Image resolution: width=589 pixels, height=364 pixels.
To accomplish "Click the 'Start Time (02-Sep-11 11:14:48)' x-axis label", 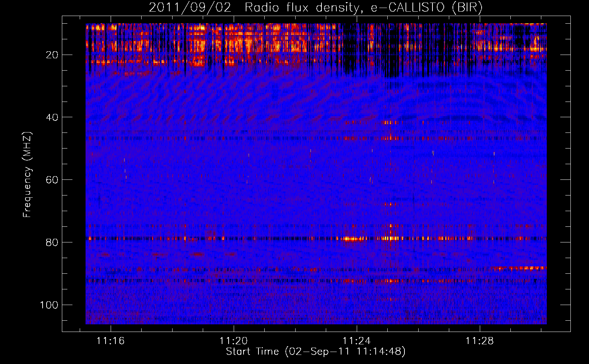I will [316, 352].
